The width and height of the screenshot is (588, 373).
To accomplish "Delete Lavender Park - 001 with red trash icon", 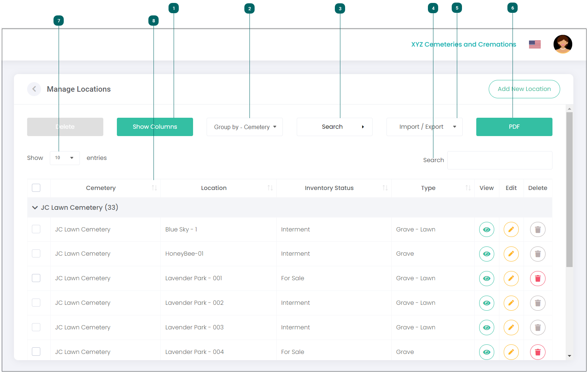I will (538, 278).
